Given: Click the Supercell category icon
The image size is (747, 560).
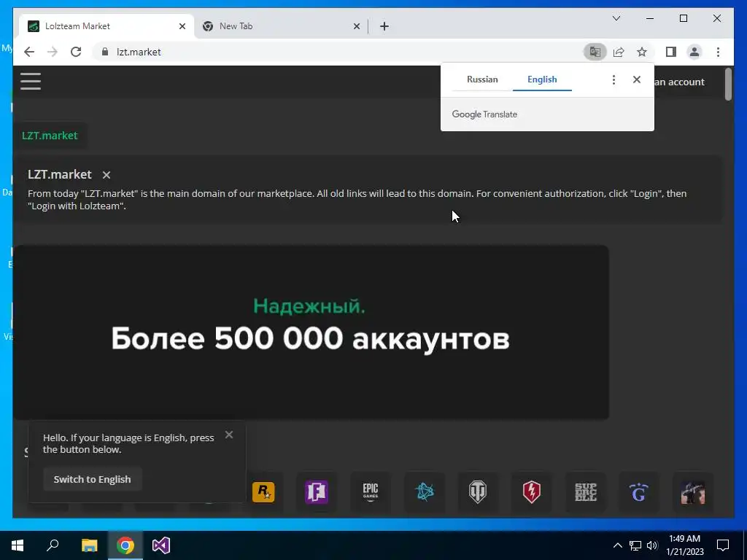Looking at the screenshot, I should point(586,492).
